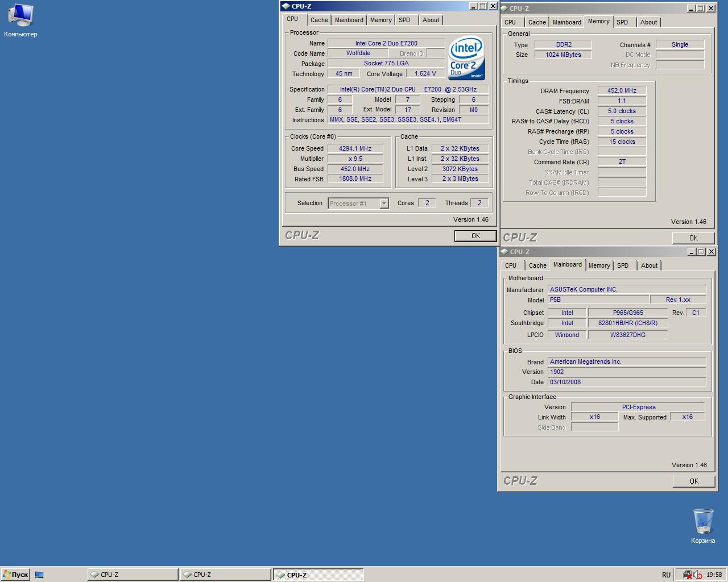Open the Пуск start menu
The image size is (728, 582).
pos(15,575)
